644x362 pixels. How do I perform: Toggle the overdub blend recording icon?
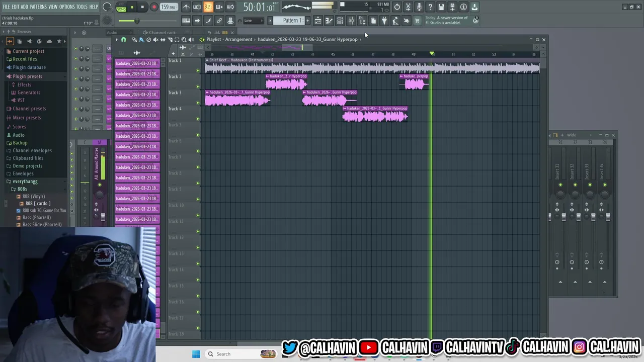click(x=219, y=7)
